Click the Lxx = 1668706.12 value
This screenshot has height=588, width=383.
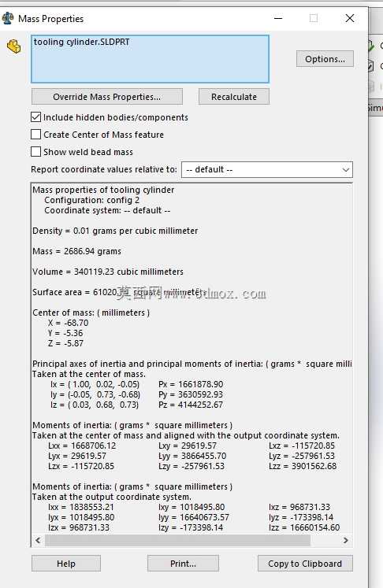82,446
